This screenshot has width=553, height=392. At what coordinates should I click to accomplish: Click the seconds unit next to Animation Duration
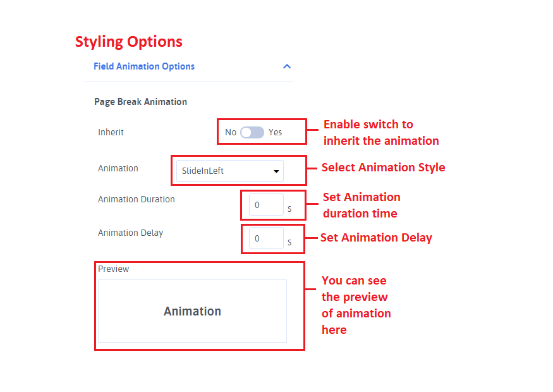click(x=289, y=209)
